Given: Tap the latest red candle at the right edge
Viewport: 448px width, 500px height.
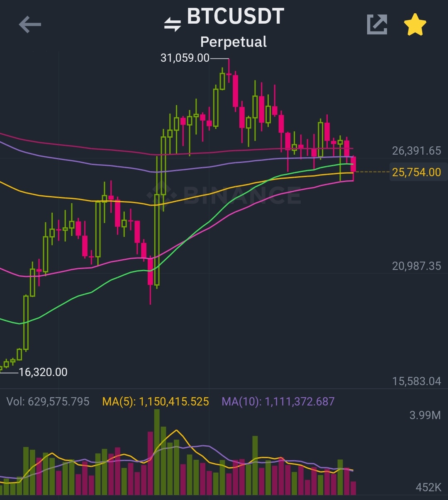Looking at the screenshot, I should point(353,168).
